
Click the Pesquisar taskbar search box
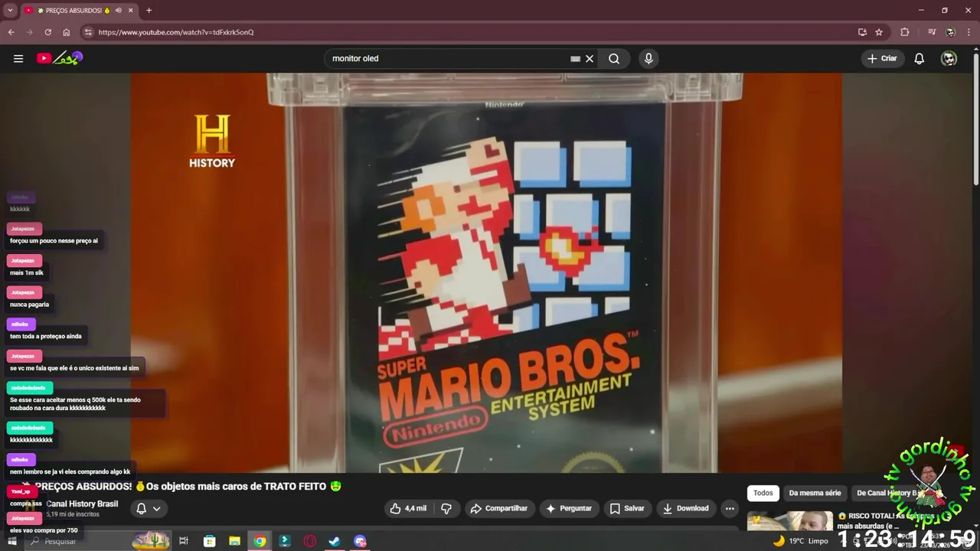tap(98, 541)
